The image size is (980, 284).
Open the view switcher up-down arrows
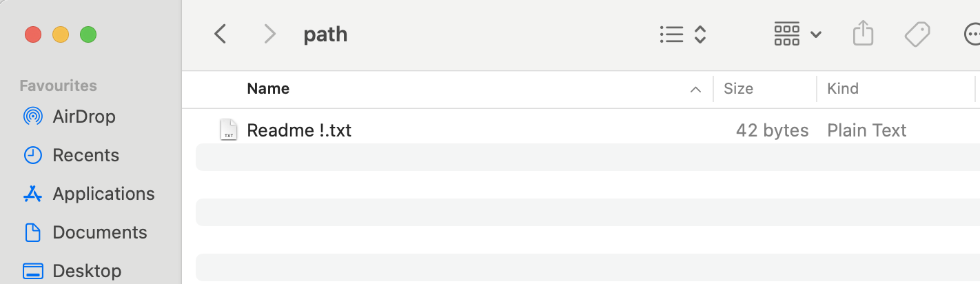[x=700, y=34]
